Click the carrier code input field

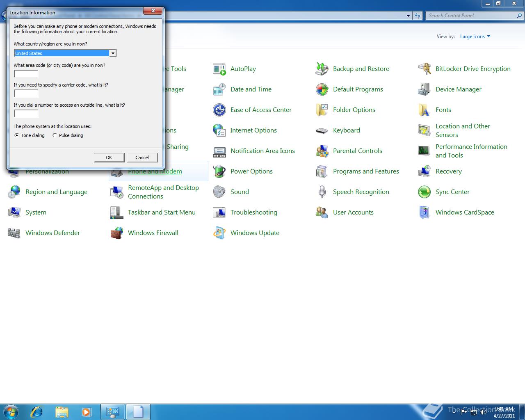click(x=26, y=94)
